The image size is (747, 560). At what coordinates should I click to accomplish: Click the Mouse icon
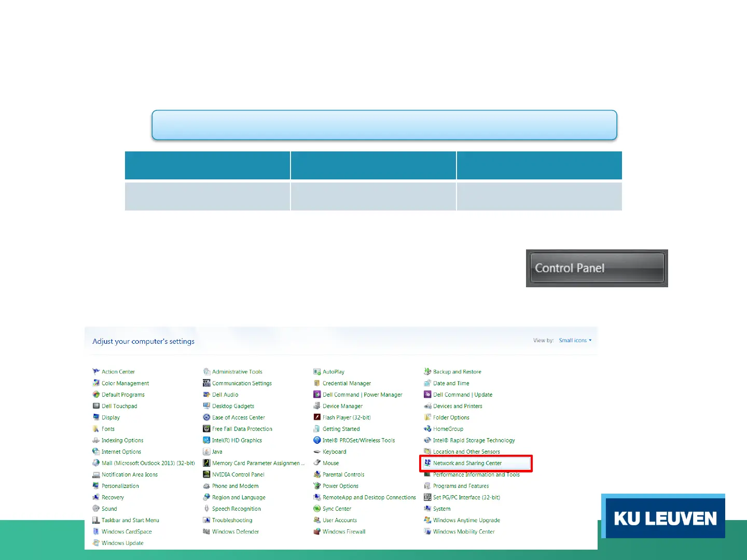(x=317, y=463)
